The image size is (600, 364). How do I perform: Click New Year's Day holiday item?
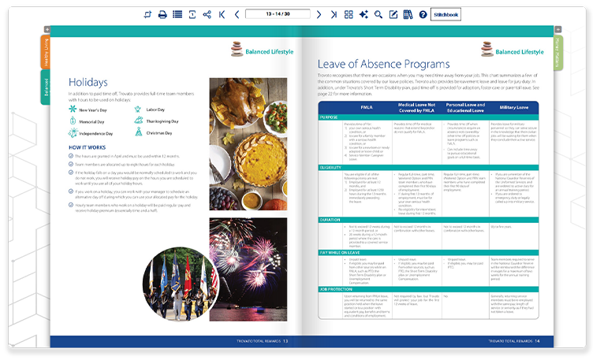click(88, 110)
